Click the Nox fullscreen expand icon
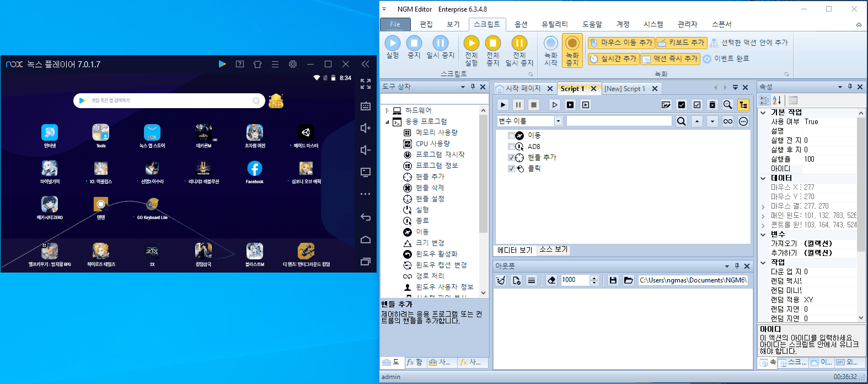The image size is (868, 384). pos(366,83)
